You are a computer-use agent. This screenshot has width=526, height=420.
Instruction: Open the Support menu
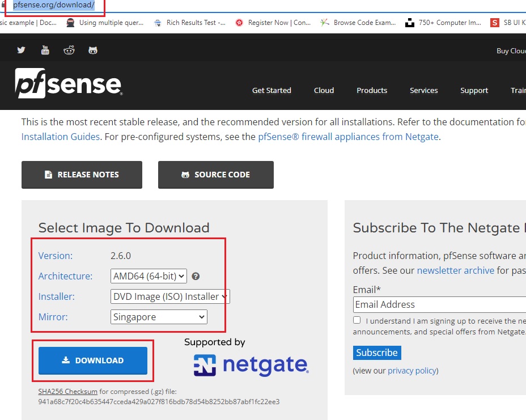[474, 90]
